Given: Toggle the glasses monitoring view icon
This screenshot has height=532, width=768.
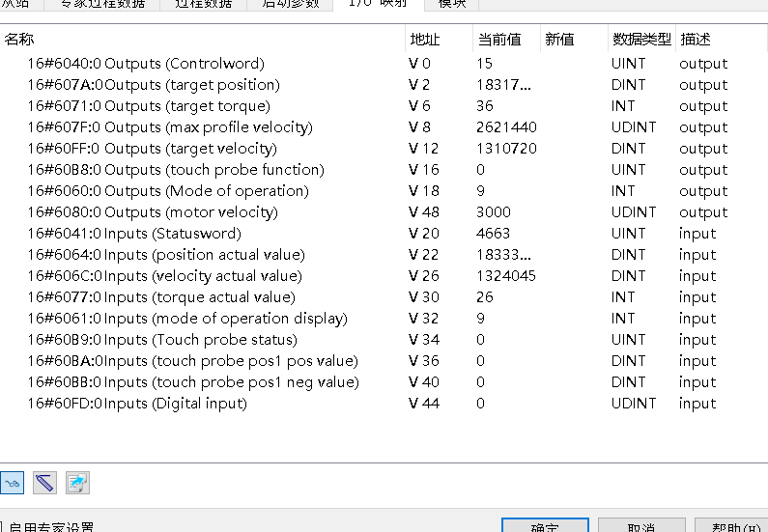Looking at the screenshot, I should [12, 483].
